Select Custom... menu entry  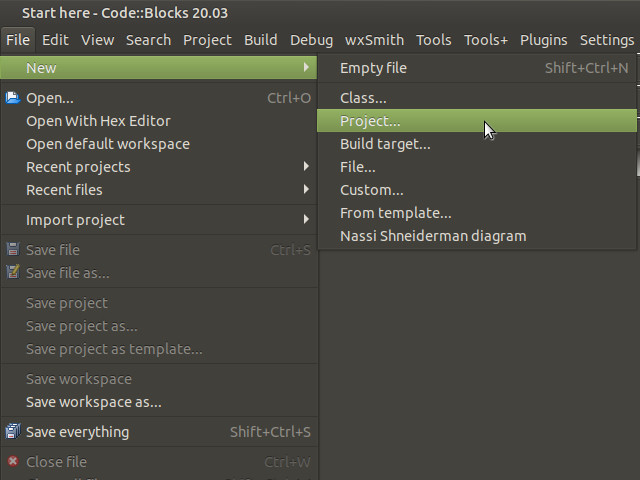click(372, 190)
